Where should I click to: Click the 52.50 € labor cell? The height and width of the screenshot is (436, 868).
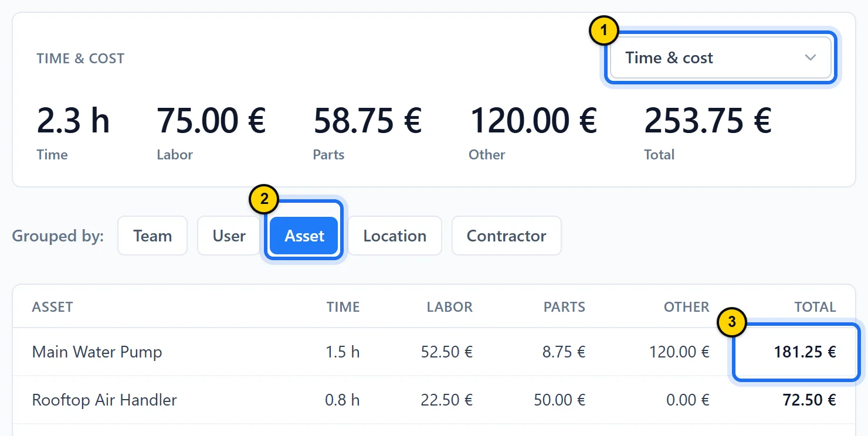tap(447, 352)
